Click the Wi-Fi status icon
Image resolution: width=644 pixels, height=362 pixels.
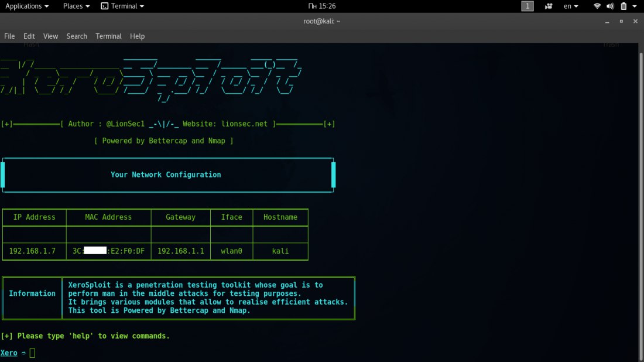point(597,6)
